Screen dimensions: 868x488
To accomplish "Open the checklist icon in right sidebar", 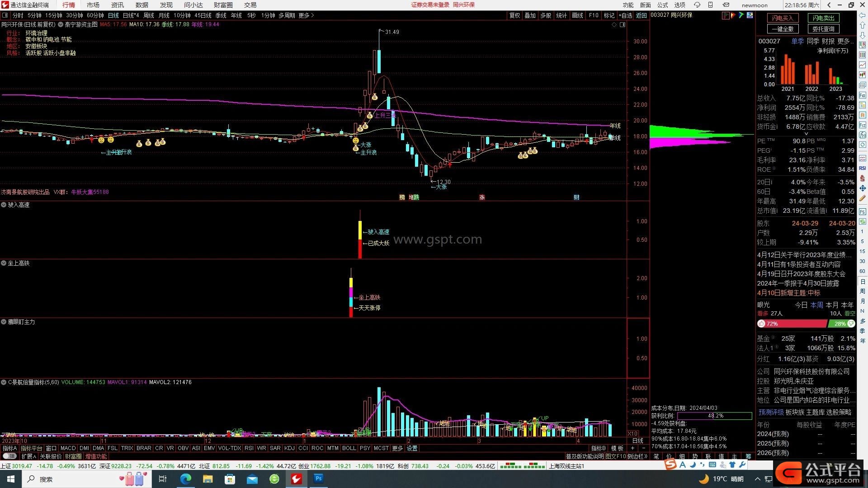I will pos(863,45).
